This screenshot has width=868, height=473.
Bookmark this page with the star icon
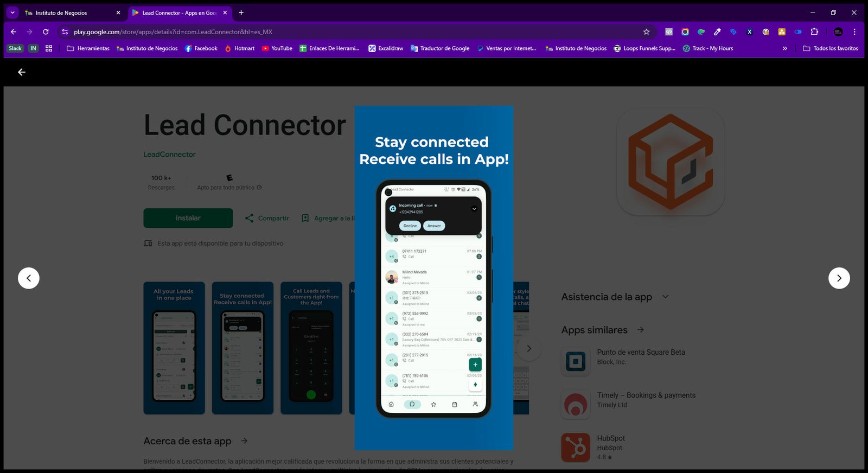pos(646,32)
